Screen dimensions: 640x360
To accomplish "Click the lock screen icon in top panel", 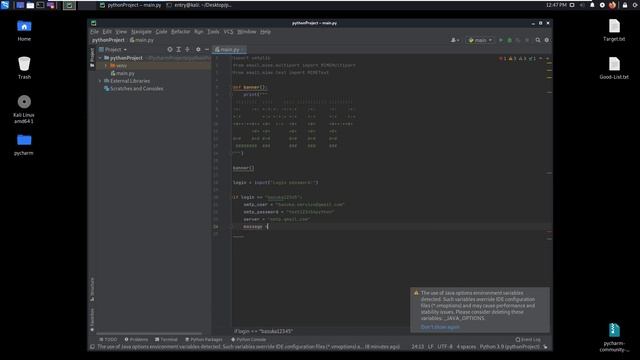I will (x=624, y=5).
